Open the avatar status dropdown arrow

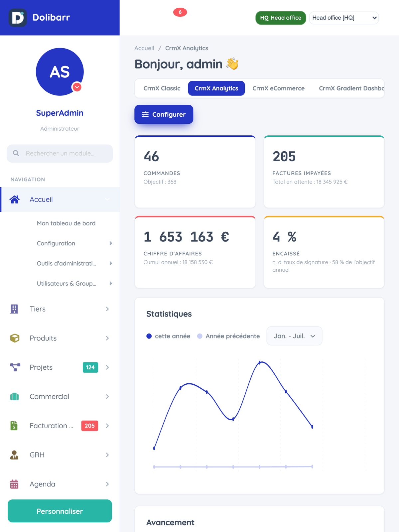pos(77,87)
